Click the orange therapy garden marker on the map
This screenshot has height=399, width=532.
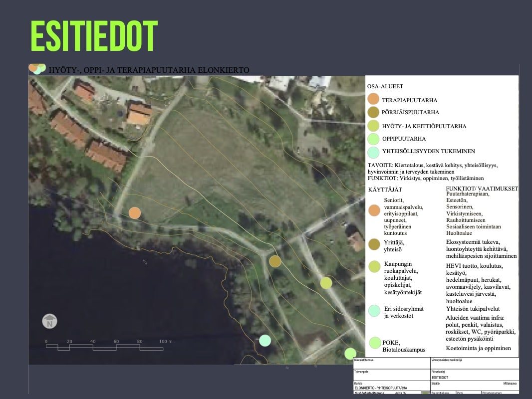click(134, 213)
